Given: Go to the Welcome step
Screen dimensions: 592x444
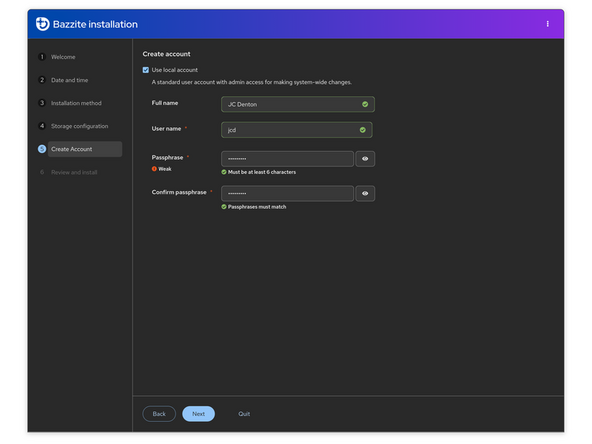Looking at the screenshot, I should (x=63, y=57).
